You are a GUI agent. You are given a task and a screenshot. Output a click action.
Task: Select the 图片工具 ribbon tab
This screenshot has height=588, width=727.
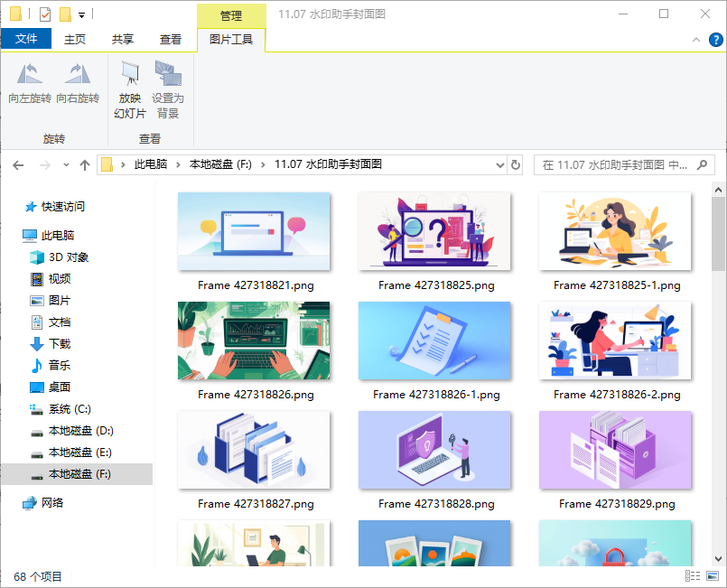point(231,40)
